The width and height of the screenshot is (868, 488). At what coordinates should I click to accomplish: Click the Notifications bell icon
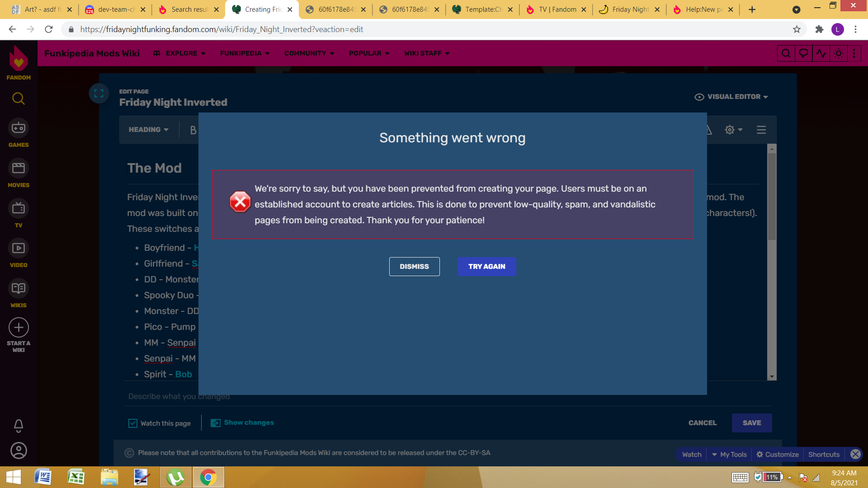point(19,427)
